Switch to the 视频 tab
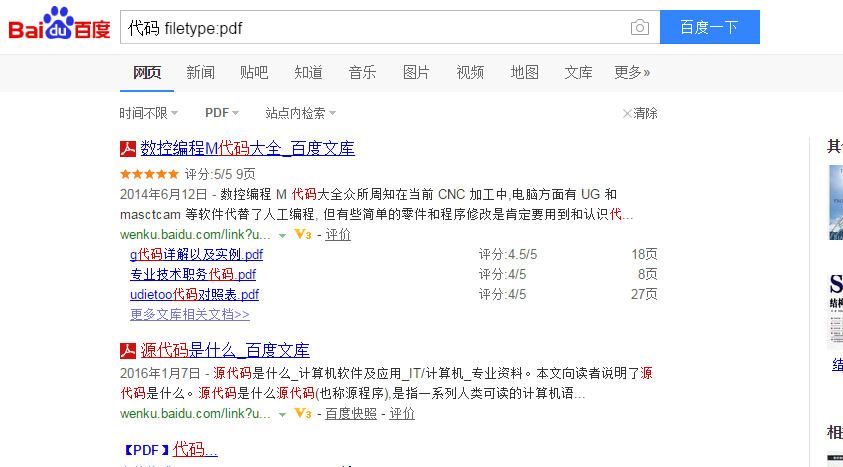Viewport: 843px width, 467px height. point(470,73)
